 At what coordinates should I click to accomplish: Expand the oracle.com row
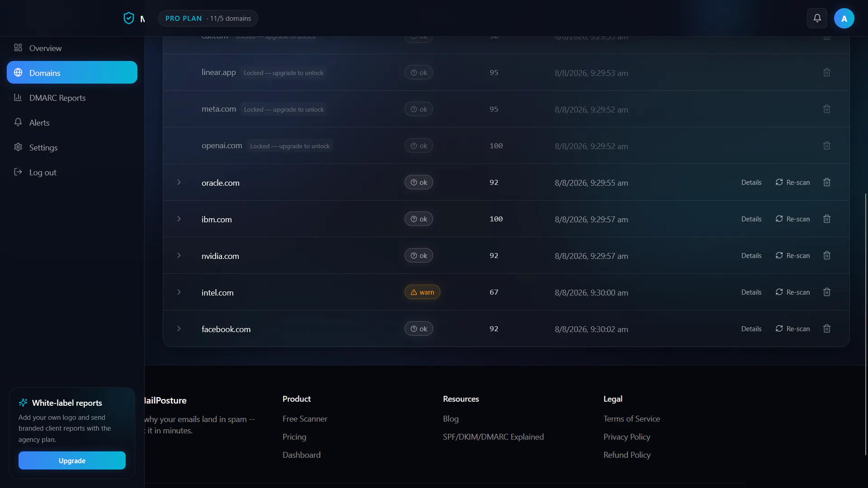179,182
